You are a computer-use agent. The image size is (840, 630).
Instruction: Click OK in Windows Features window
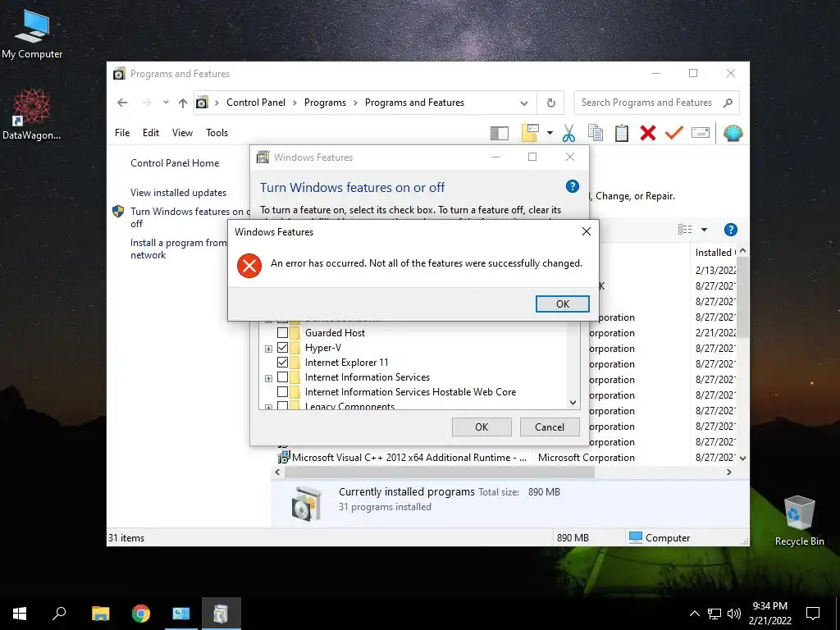482,427
